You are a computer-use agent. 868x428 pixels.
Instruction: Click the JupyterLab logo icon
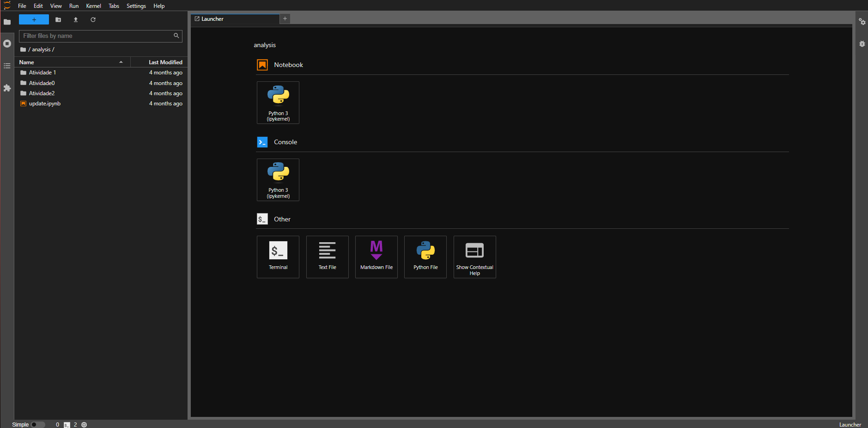click(7, 6)
